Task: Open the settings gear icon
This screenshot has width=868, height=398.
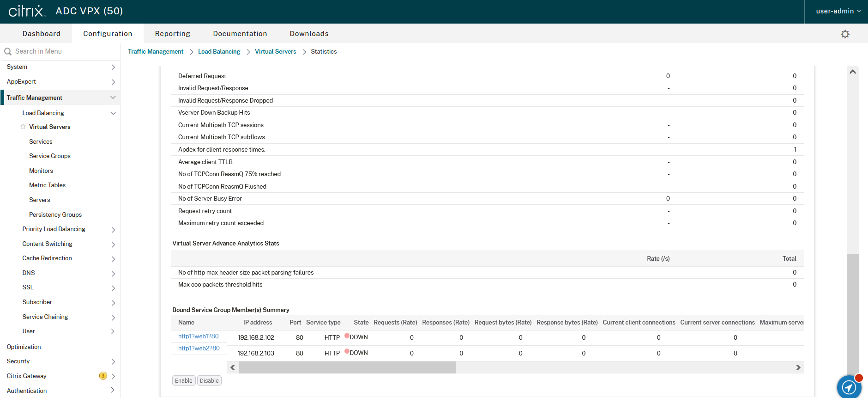Action: 845,34
